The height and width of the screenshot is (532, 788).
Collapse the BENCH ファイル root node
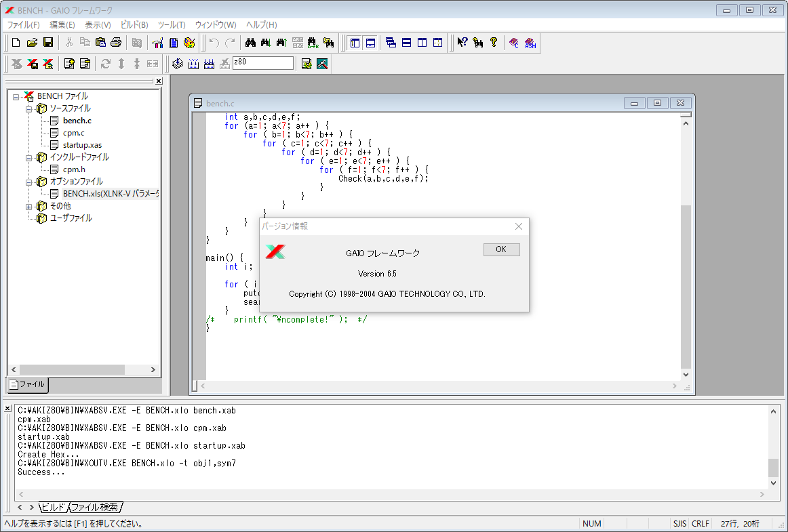pyautogui.click(x=16, y=96)
